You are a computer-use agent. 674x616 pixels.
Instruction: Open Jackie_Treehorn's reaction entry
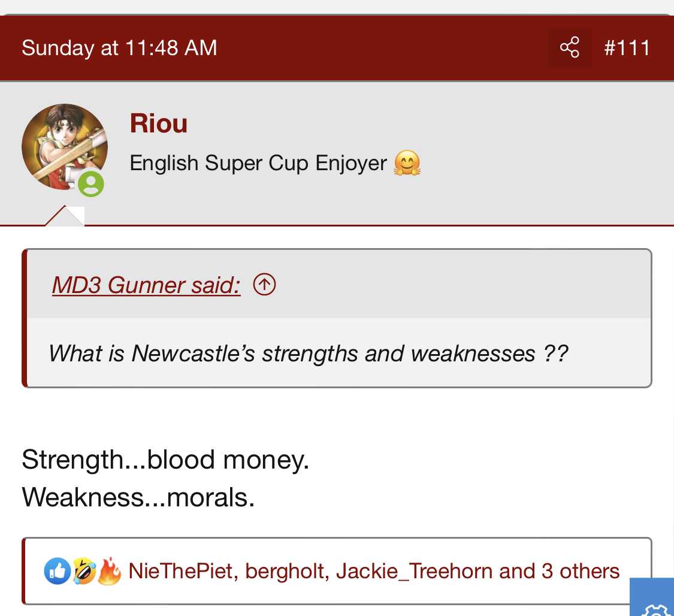coord(415,571)
